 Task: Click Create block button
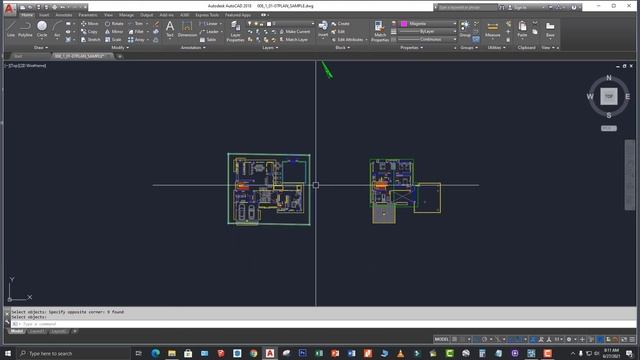pyautogui.click(x=340, y=24)
